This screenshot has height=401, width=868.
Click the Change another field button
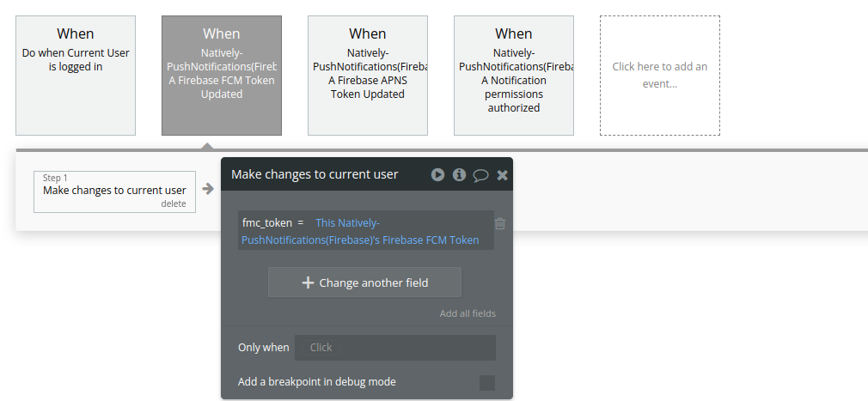click(364, 283)
